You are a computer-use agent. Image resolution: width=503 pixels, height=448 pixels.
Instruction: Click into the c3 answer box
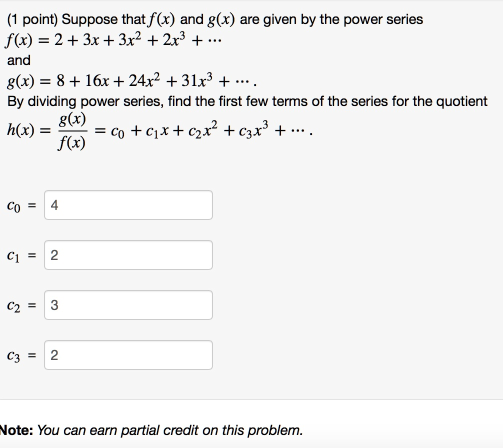[128, 355]
